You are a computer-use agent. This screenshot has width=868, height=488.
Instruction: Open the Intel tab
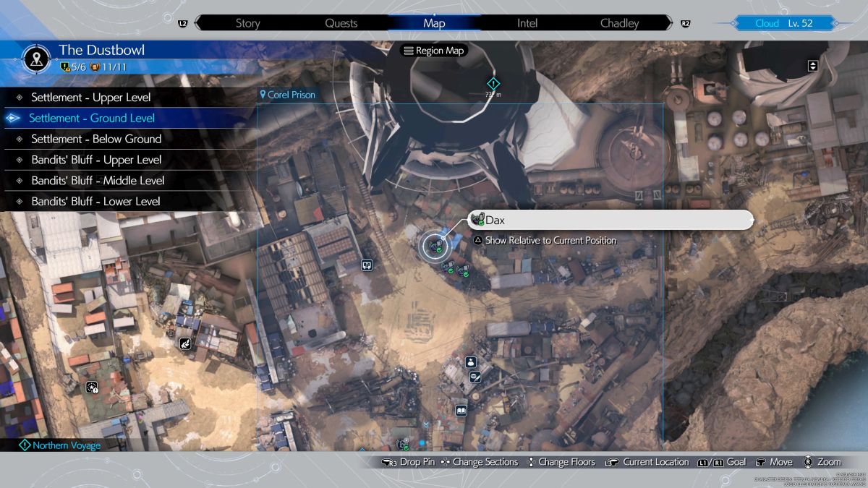(527, 23)
